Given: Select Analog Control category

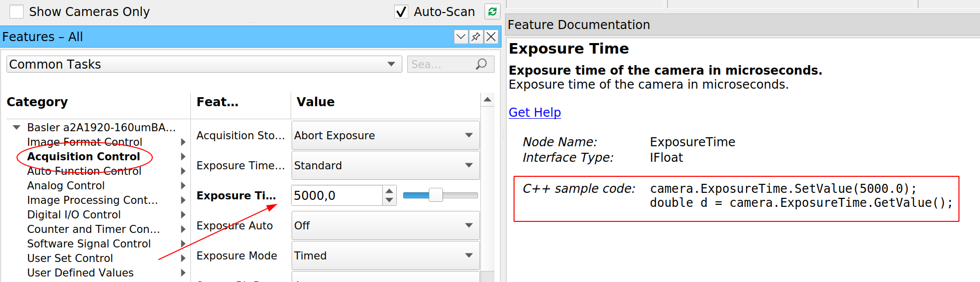Looking at the screenshot, I should click(66, 185).
